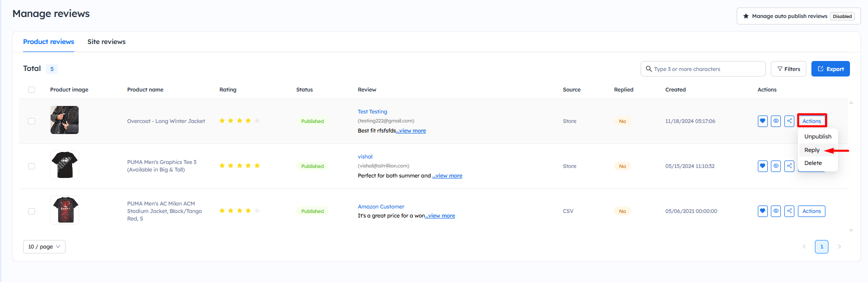868x282 pixels.
Task: Click the share icon for Overcoat review
Action: tap(789, 121)
